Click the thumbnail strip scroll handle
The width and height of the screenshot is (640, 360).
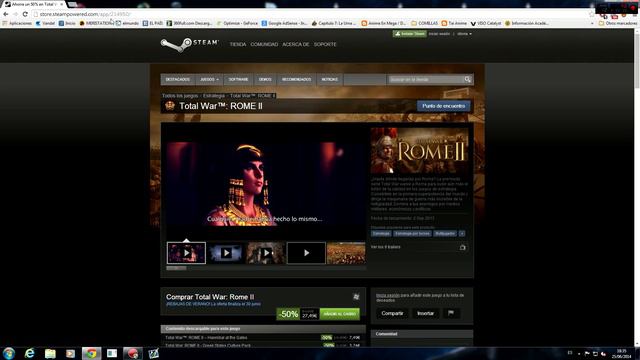point(176,268)
